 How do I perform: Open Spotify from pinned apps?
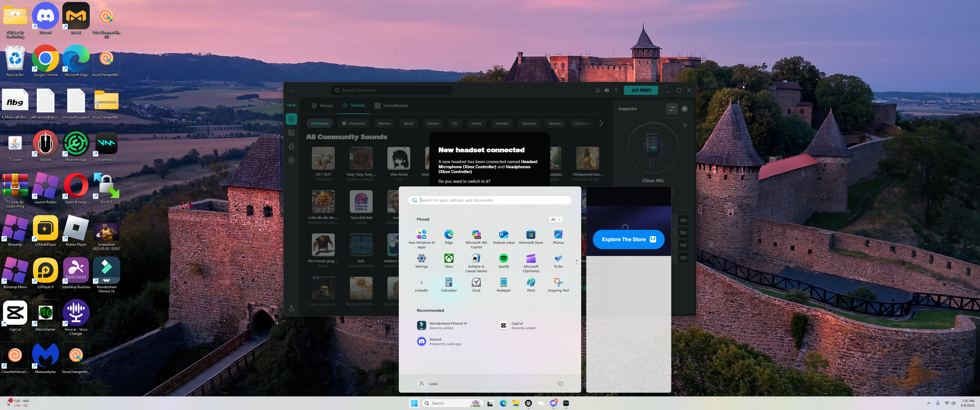point(503,261)
